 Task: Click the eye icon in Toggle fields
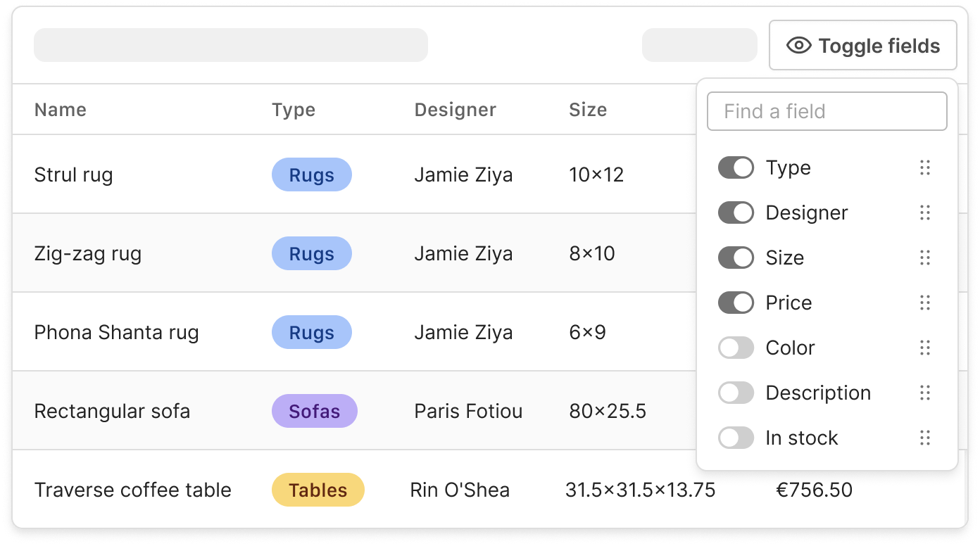[799, 46]
